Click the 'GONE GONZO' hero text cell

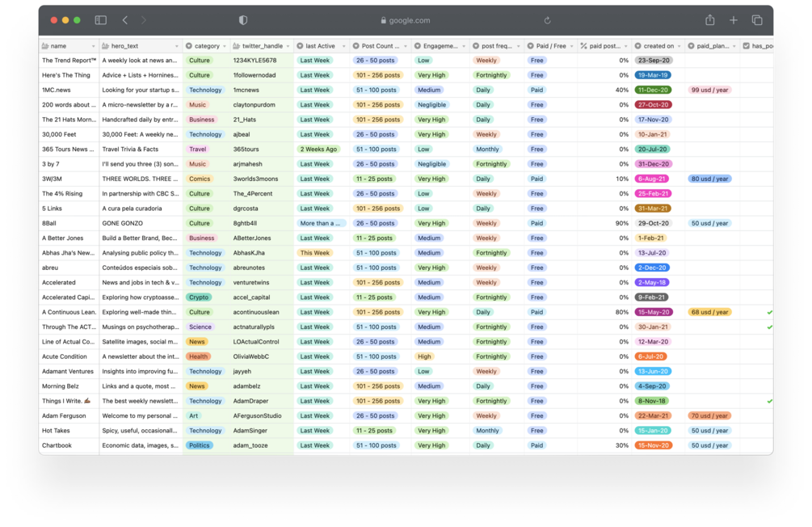click(x=141, y=223)
